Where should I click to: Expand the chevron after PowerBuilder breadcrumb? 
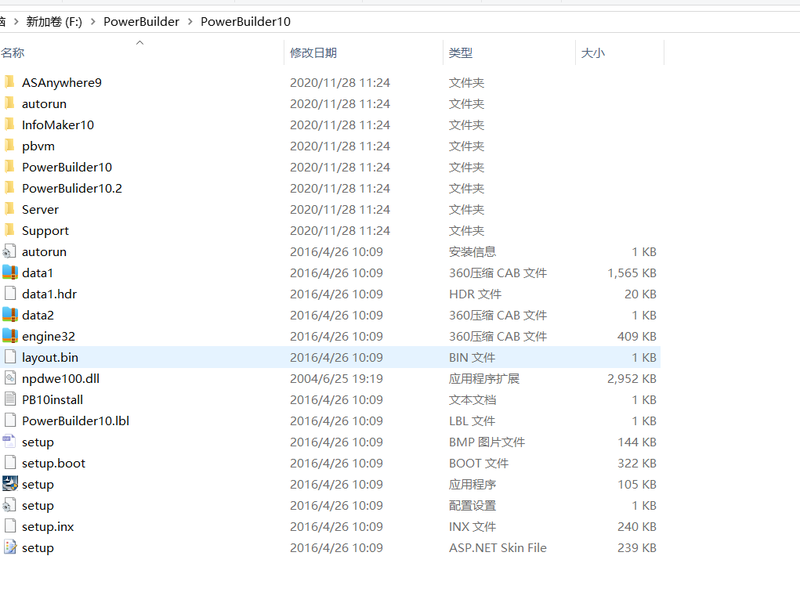(190, 22)
